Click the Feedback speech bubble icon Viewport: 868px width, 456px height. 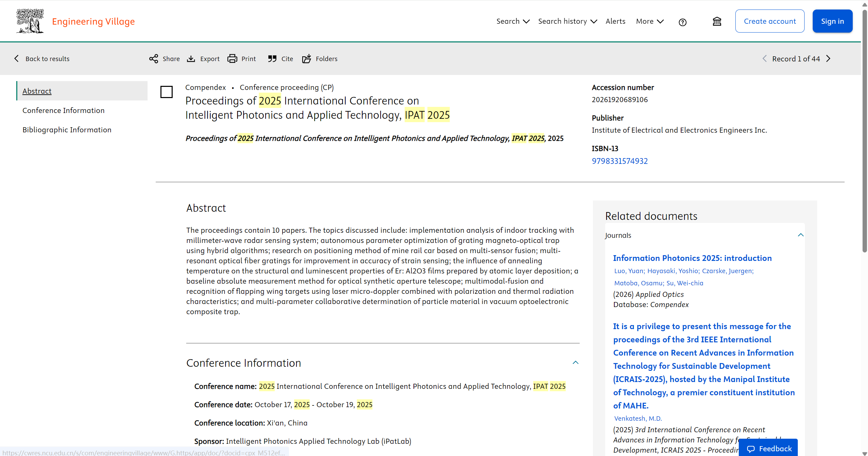[x=751, y=449]
